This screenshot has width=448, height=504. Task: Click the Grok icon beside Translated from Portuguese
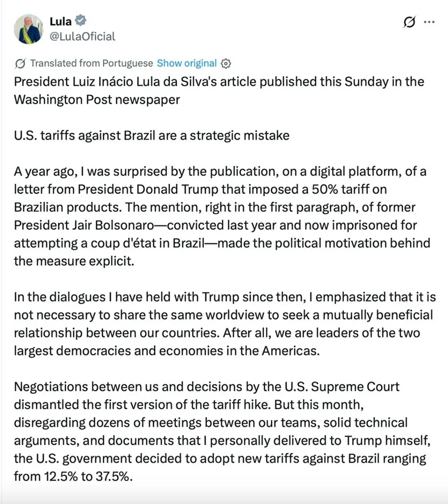point(20,64)
